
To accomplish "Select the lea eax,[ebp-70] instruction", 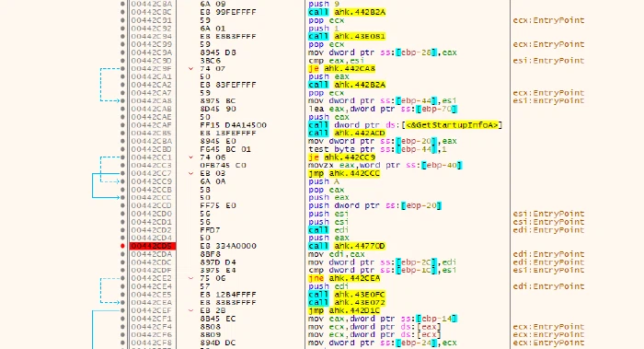I will [383, 109].
